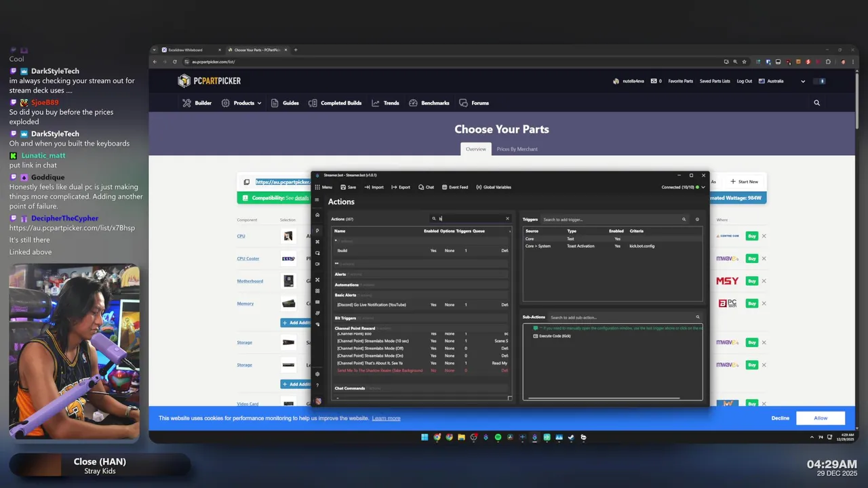Screen dimensions: 868x488
Task: Open Completed Builds in PCPartPicker nav
Action: point(335,103)
